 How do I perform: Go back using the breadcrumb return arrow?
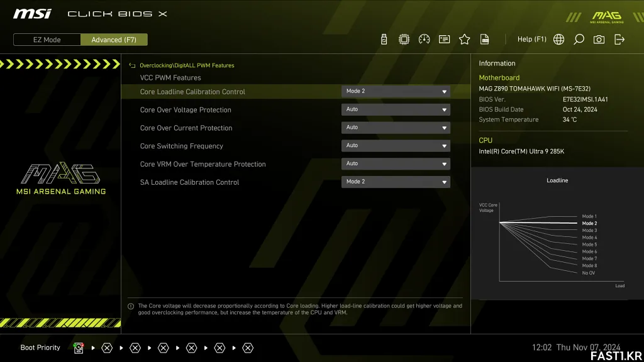(x=132, y=65)
